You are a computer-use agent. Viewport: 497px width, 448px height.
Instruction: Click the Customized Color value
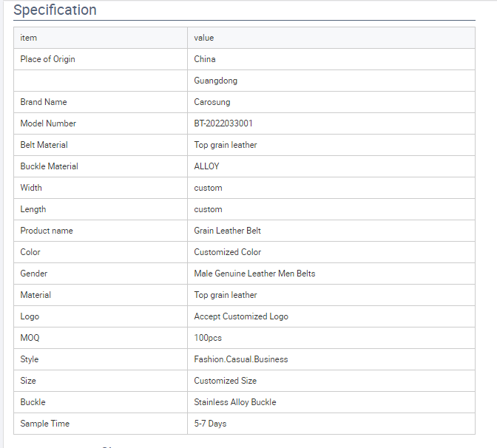point(228,252)
